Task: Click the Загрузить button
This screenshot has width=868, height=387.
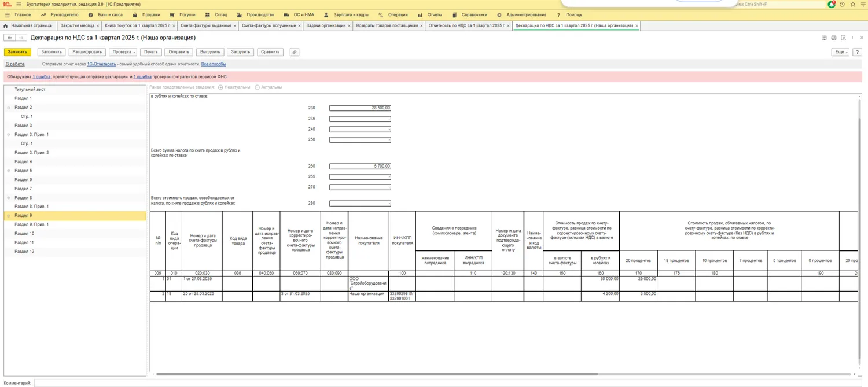Action: (240, 52)
